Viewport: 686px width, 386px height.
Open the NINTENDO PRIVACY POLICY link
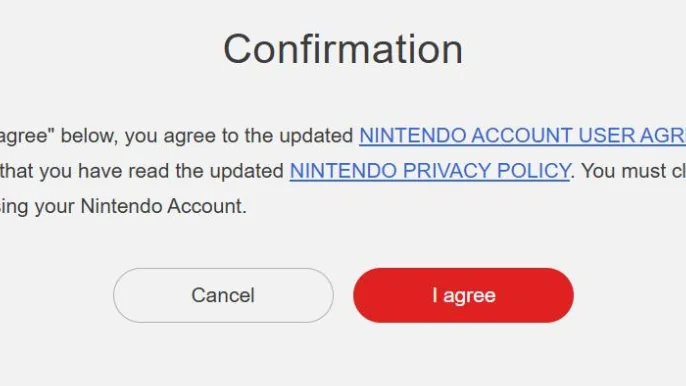(430, 171)
